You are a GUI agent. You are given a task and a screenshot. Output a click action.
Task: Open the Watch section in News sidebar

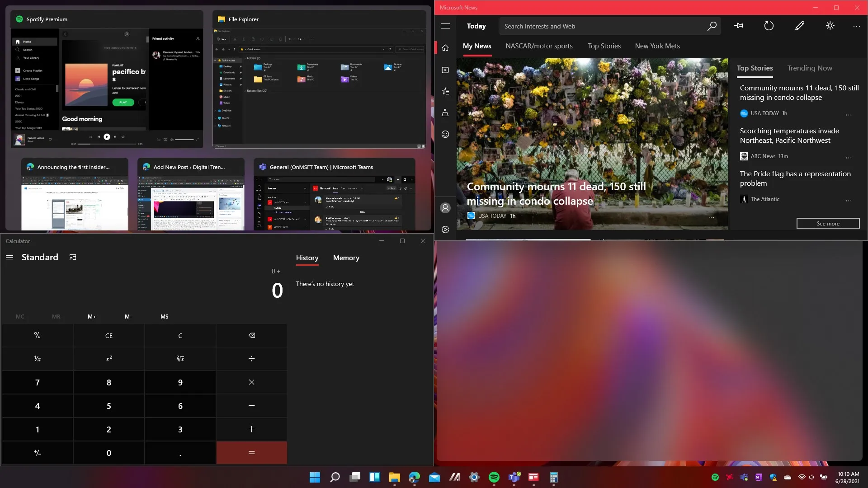click(x=445, y=70)
